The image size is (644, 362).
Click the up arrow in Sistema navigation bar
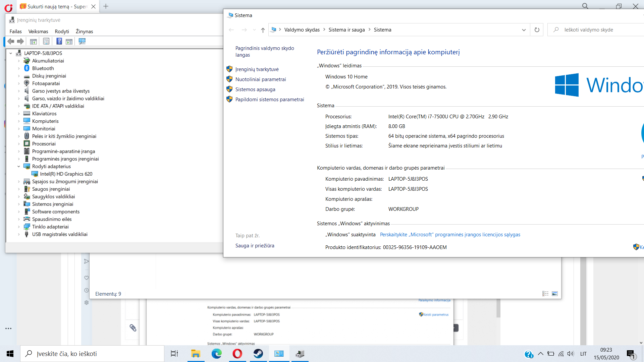pos(263,30)
